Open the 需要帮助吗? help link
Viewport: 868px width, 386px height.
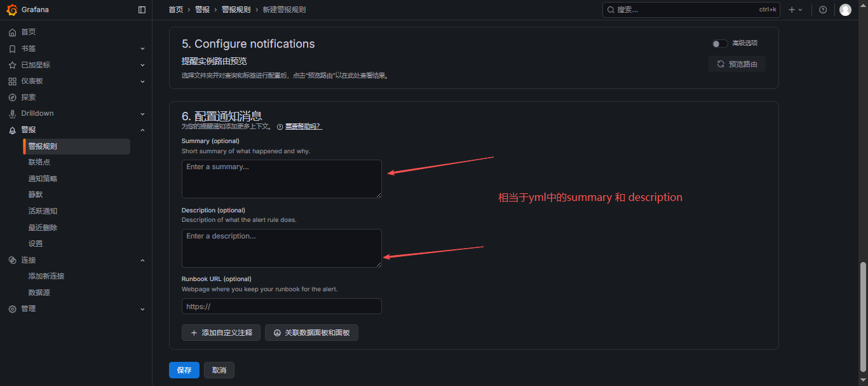point(303,127)
